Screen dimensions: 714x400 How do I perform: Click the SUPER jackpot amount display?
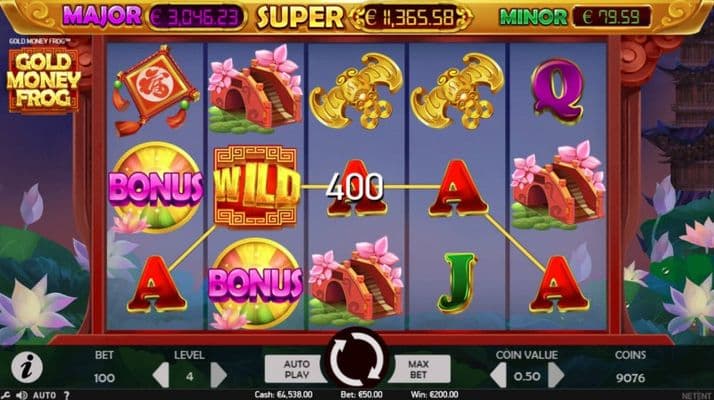pyautogui.click(x=409, y=18)
